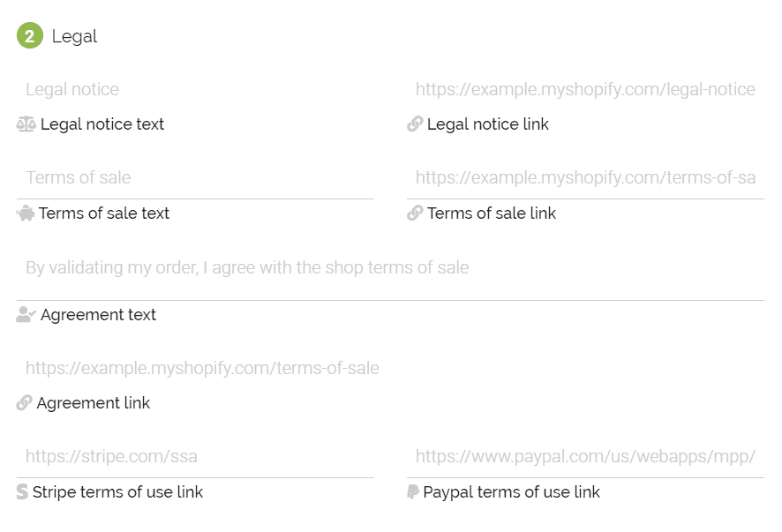
Task: Click the Stripe S icon
Action: coord(22,491)
